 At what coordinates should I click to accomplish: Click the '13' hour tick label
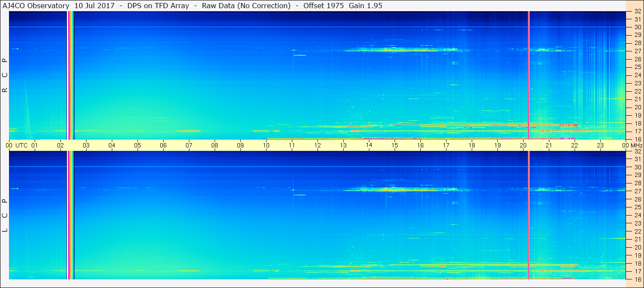(x=343, y=145)
